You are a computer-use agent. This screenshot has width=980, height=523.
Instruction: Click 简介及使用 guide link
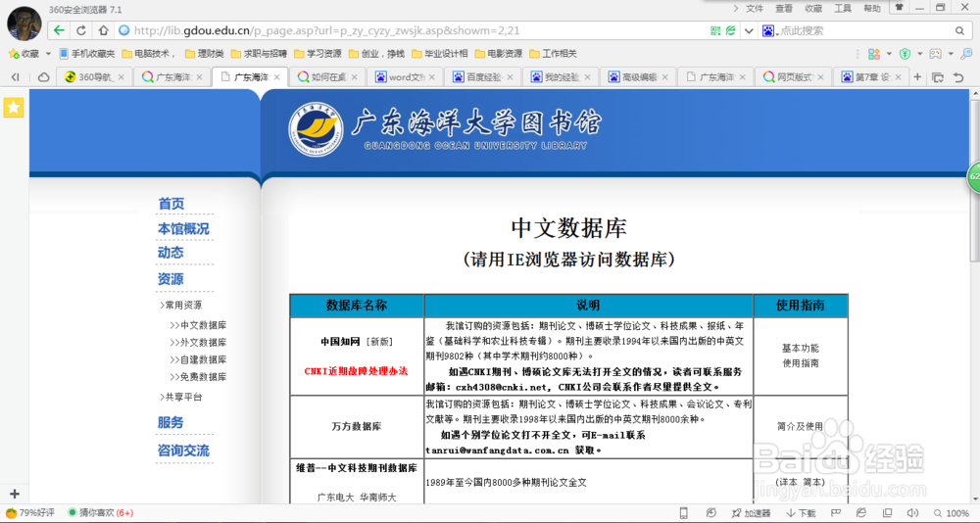[x=801, y=426]
